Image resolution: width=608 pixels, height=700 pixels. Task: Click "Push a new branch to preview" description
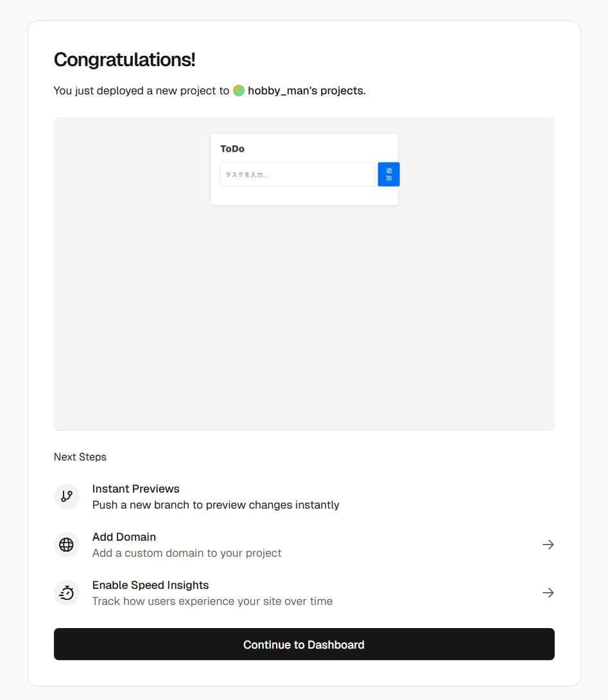[x=216, y=505]
